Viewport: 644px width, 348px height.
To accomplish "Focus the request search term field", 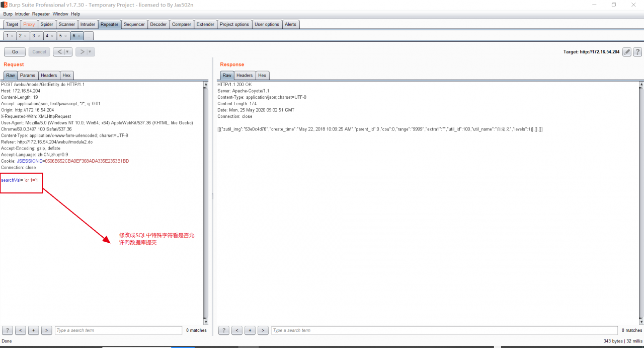I will (118, 330).
